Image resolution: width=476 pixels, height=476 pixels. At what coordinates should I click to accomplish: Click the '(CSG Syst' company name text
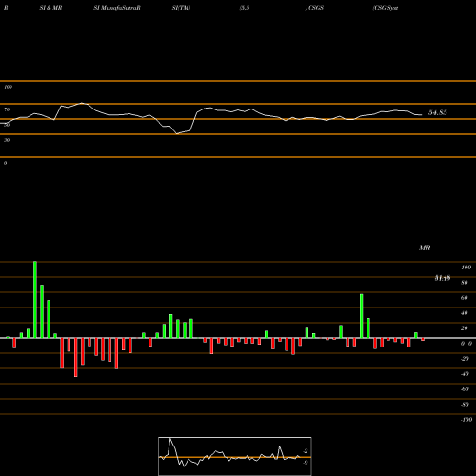point(386,8)
